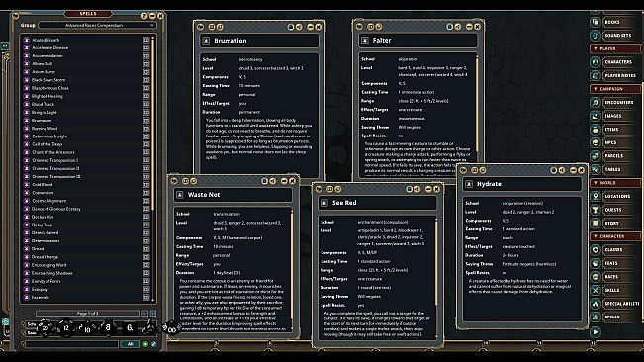
Task: Open the Characters sidebar icon
Action: 596,62
